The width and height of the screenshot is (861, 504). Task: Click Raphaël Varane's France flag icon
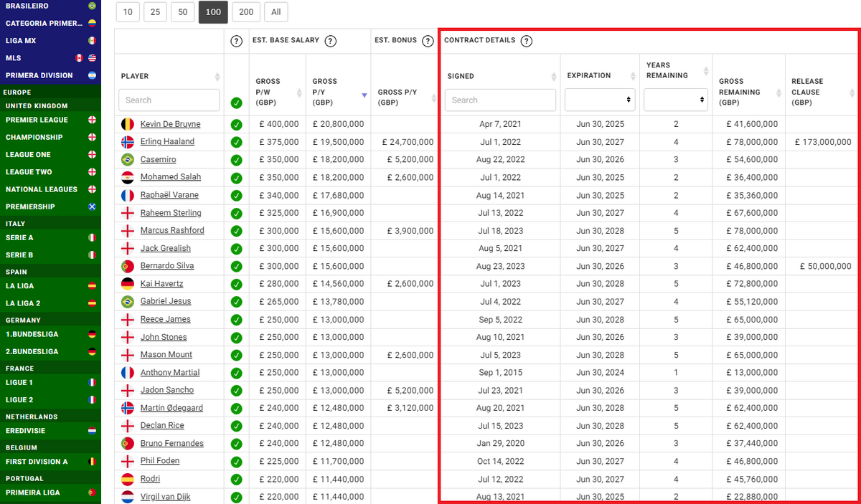128,195
